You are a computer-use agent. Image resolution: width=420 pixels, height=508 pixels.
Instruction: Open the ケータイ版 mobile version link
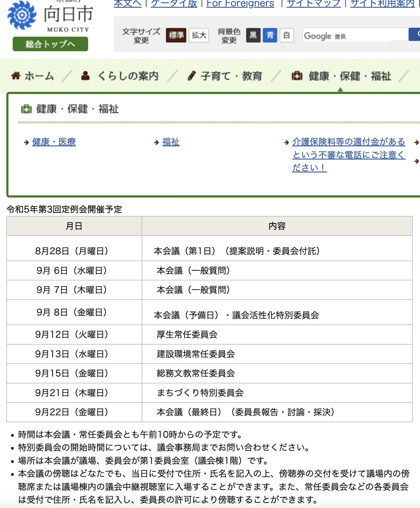(x=174, y=4)
